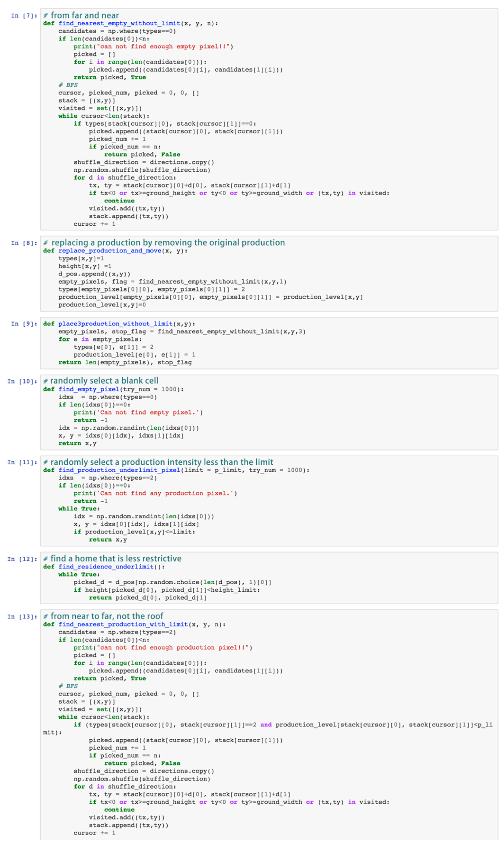Click the In [12] cell prompt
The height and width of the screenshot is (847, 504).
click(22, 559)
